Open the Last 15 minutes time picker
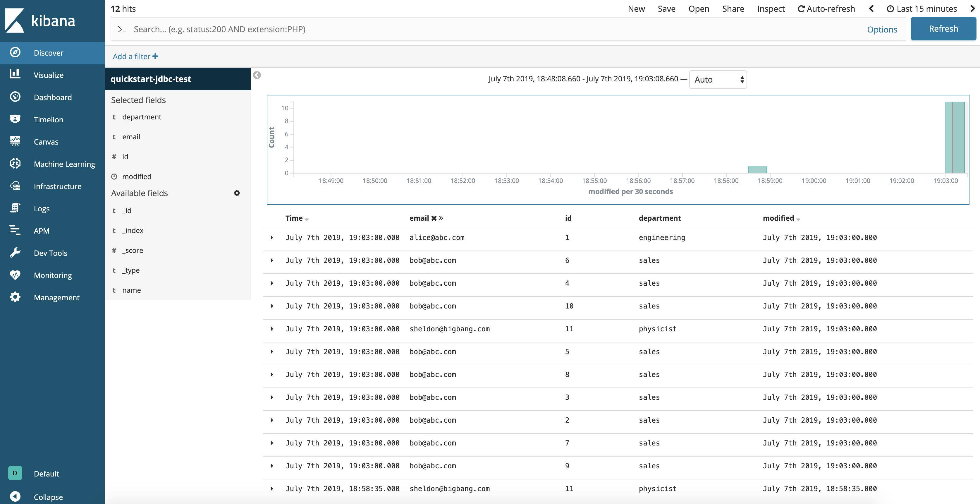 926,8
